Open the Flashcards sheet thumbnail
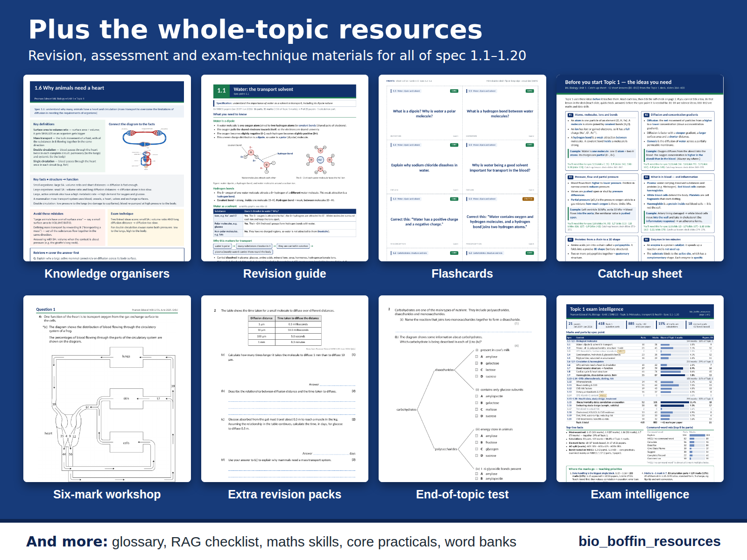747x560 pixels. [462, 168]
